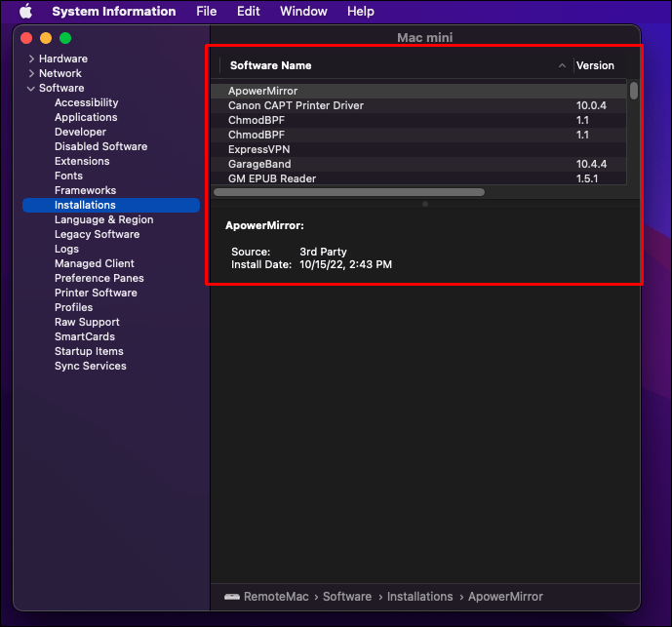The height and width of the screenshot is (627, 672).
Task: Select the Canon CAPT Printer Driver row
Action: [x=418, y=105]
